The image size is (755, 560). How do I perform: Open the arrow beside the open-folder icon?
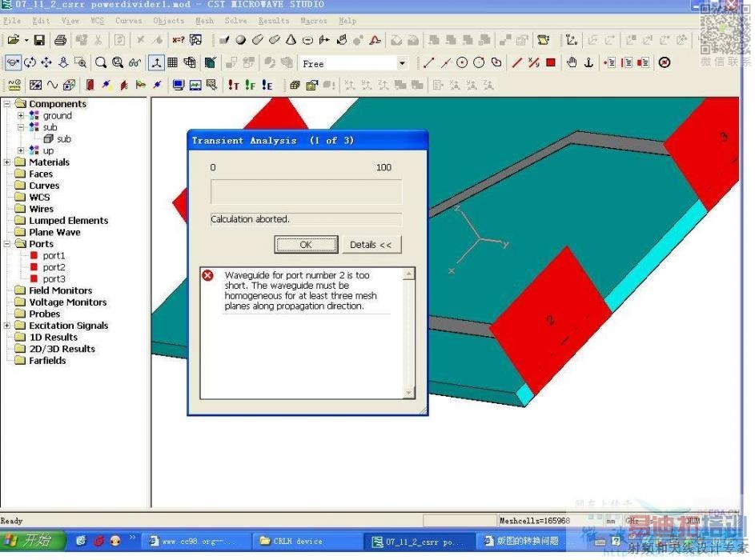(26, 40)
